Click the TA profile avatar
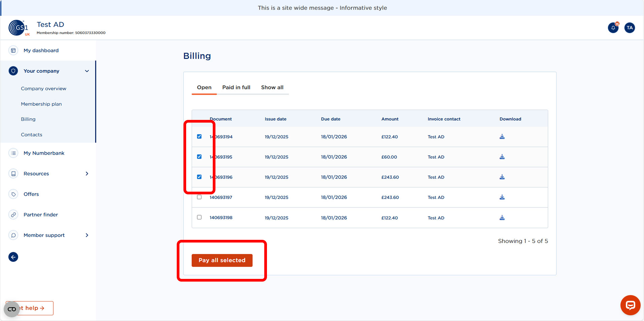 point(629,28)
